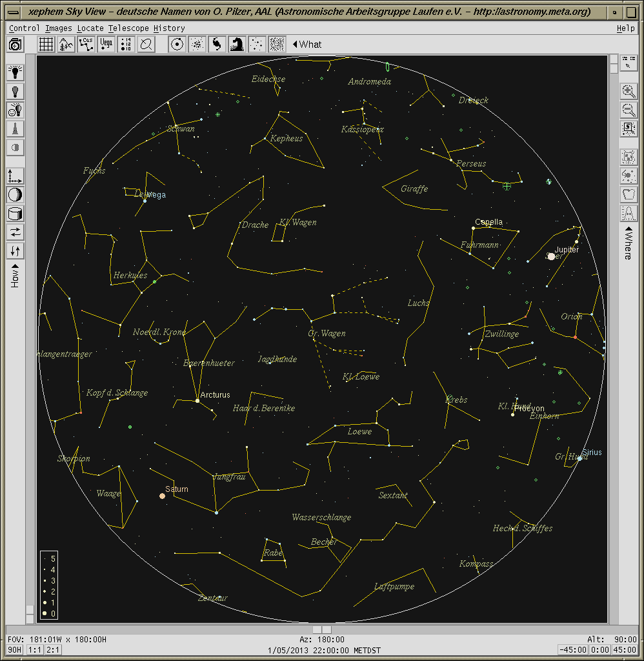Screen dimensions: 644x661
Task: Click the Andromeda constellation label
Action: tap(370, 82)
